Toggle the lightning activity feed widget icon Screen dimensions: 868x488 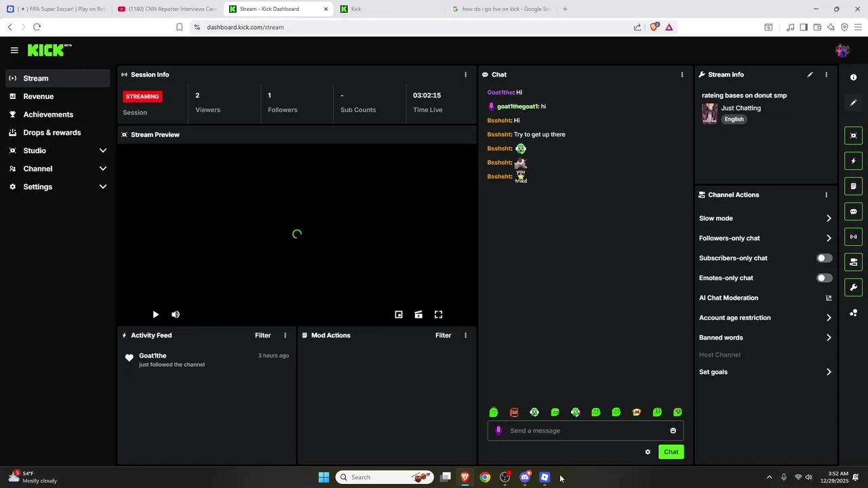[x=853, y=161]
